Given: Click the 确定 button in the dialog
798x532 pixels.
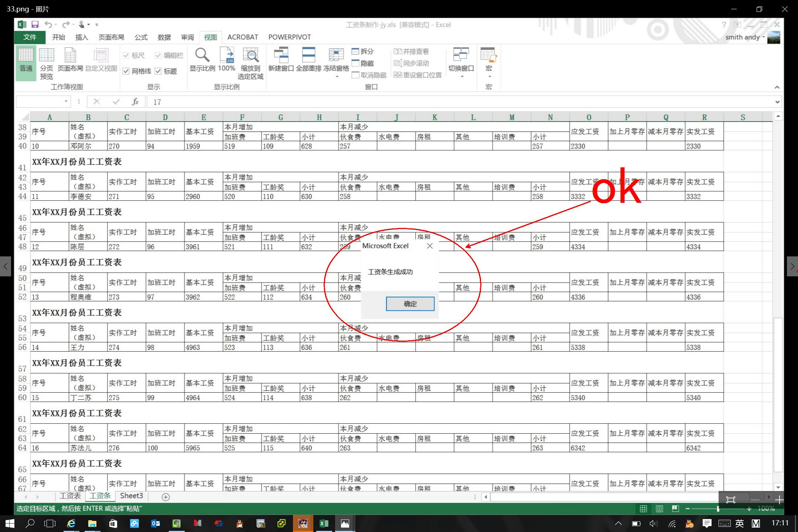Looking at the screenshot, I should coord(410,304).
